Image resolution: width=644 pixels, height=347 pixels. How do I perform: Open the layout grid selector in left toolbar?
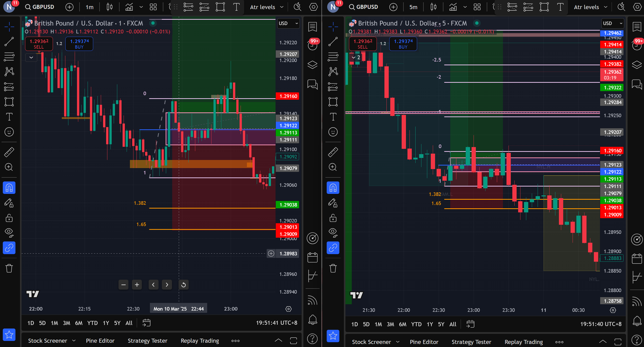(x=153, y=7)
